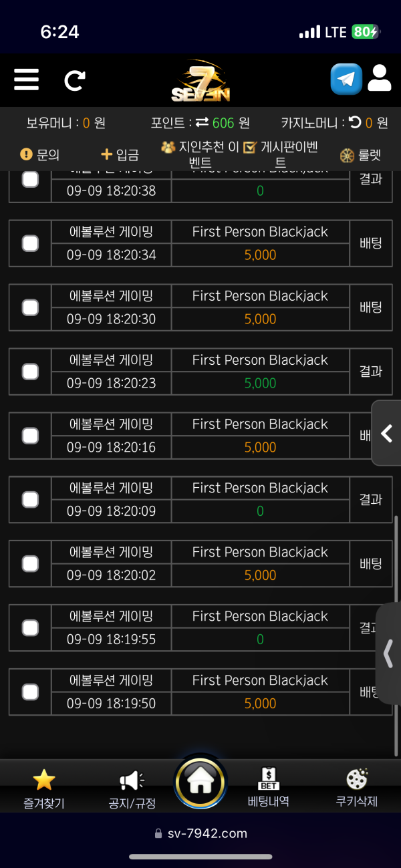This screenshot has width=401, height=868.
Task: Tap the 지인추천 이벤트 referral event
Action: [200, 154]
